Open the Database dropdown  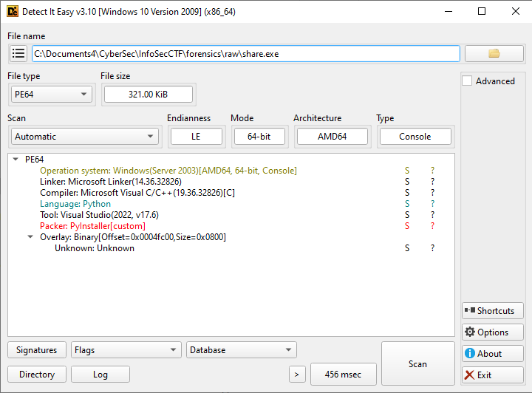242,350
